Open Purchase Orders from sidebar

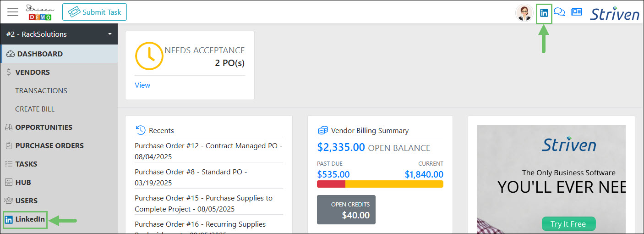point(49,145)
